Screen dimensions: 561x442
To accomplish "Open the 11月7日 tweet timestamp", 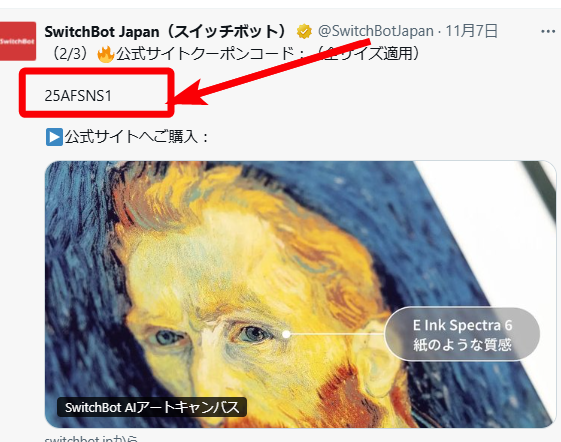I will click(472, 31).
